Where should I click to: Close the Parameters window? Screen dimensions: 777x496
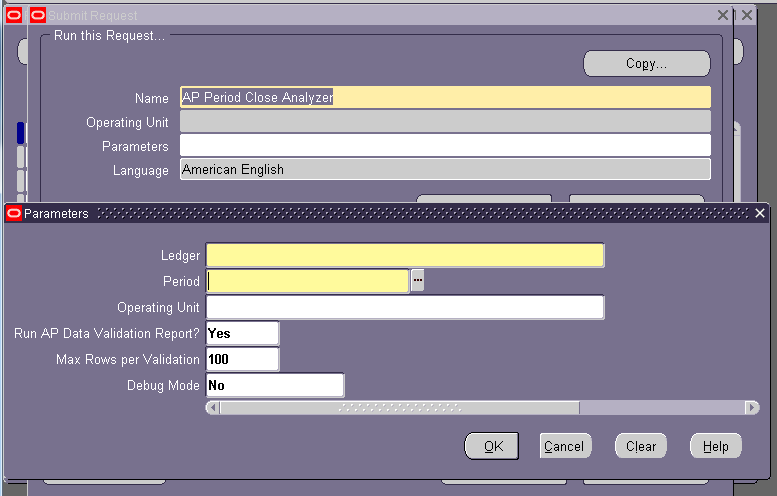(760, 214)
